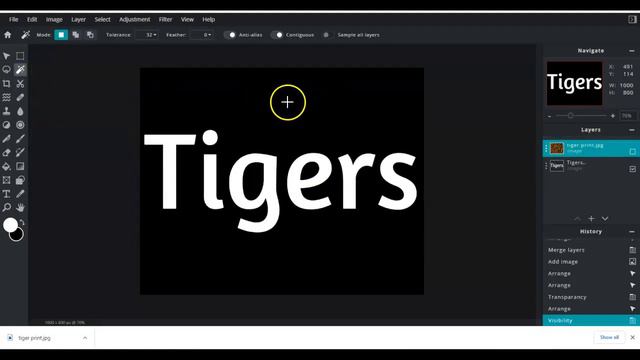Select the Shape tool
640x360 pixels.
[x=20, y=180]
